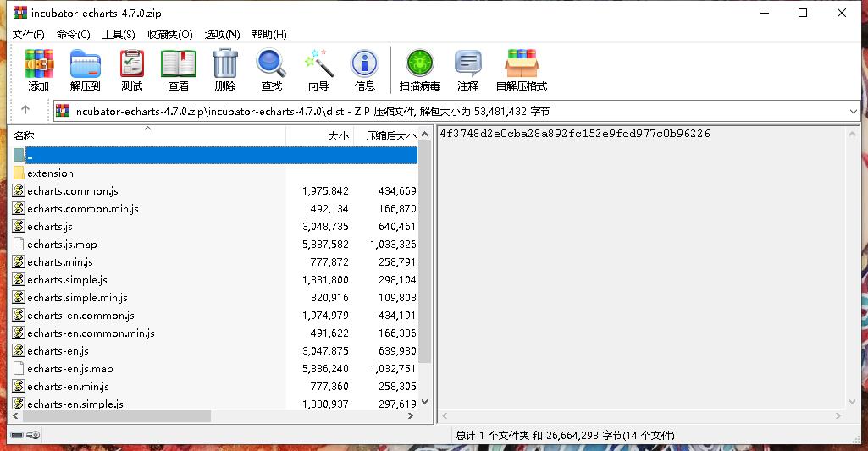Screen dimensions: 868x451
Task: Select the echarts.min.js file icon
Action: coord(19,261)
